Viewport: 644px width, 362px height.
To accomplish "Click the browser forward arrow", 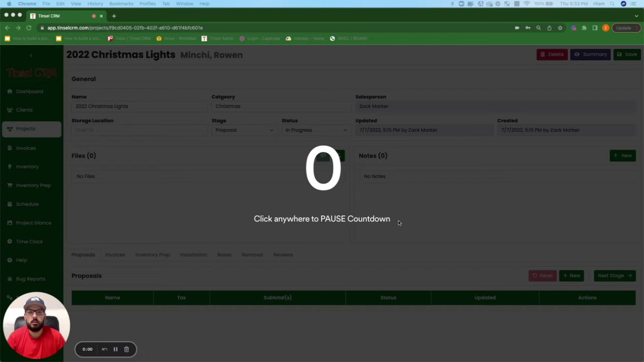I will 18,28.
